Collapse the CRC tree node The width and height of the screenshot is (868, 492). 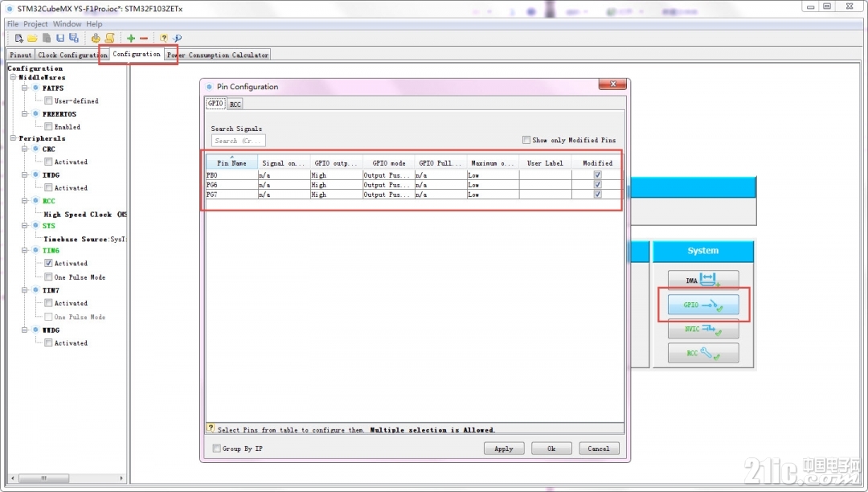click(24, 149)
